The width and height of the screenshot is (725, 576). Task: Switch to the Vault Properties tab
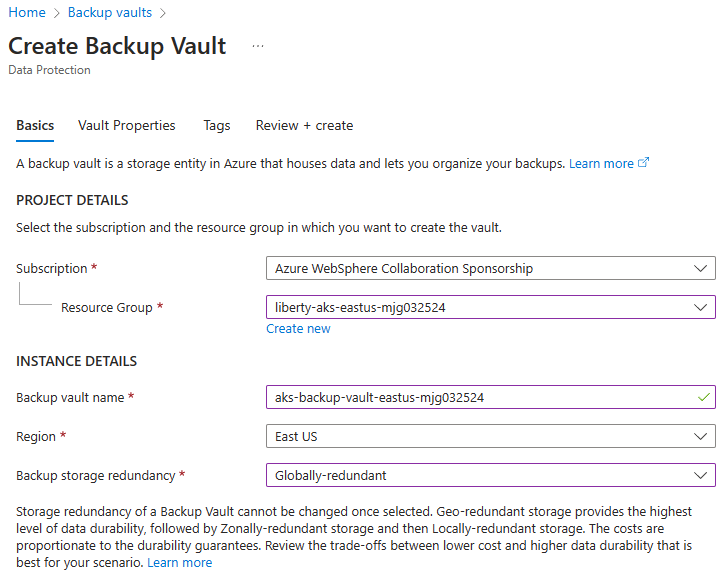[127, 125]
